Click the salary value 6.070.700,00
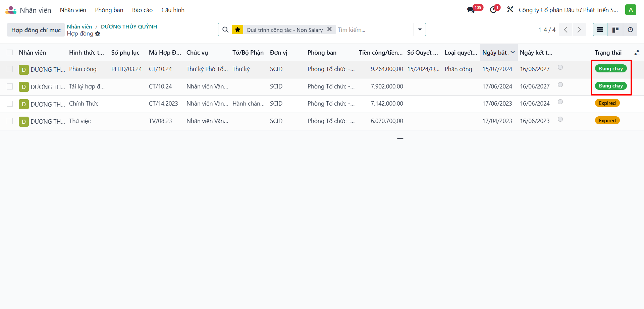This screenshot has height=309, width=644. click(387, 121)
